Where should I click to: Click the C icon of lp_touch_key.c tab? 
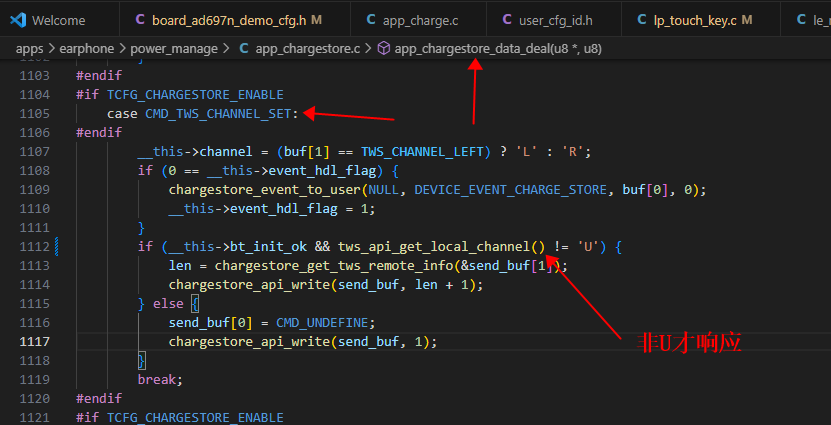point(642,20)
